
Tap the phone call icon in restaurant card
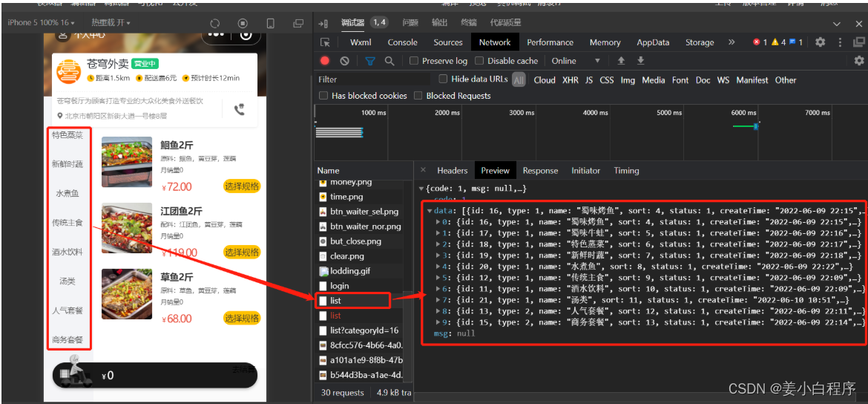[x=239, y=110]
